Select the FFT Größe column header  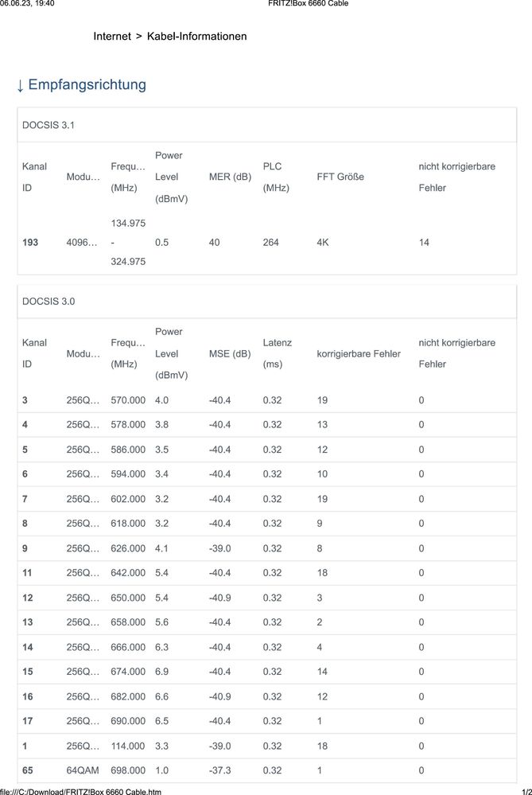coord(340,177)
